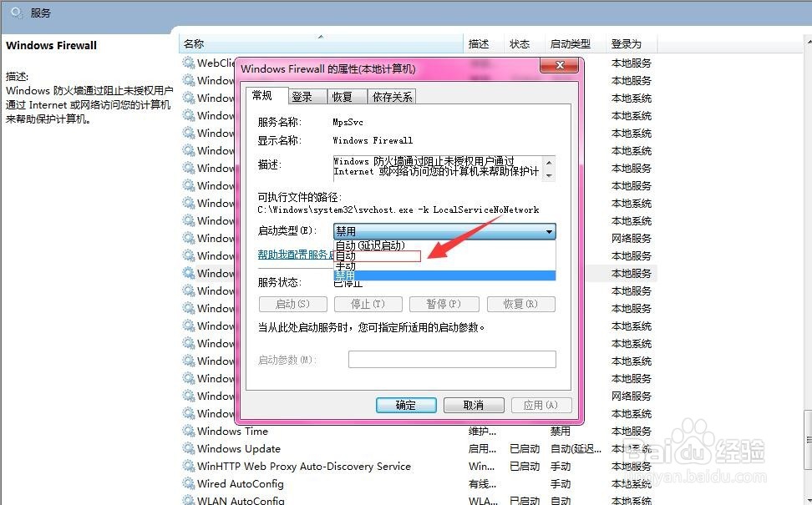Sort services by 描述 Description column header
Screen dimensions: 812x505
click(484, 44)
